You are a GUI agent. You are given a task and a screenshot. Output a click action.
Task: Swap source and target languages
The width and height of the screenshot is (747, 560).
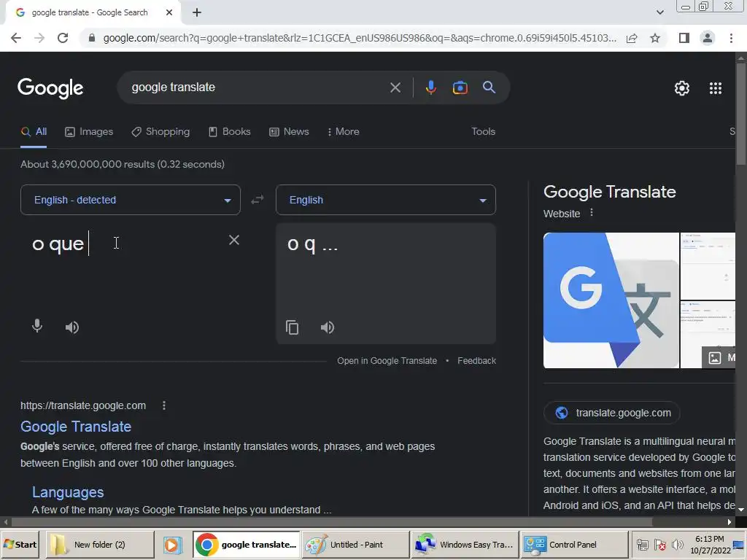coord(258,200)
